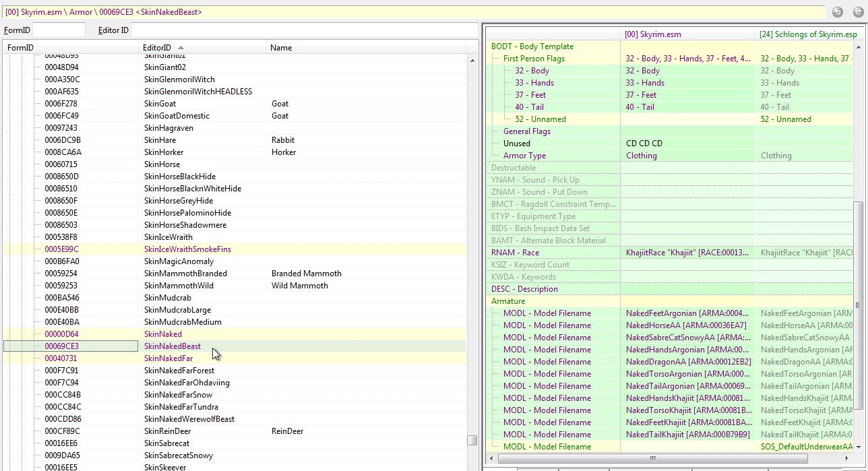Image resolution: width=868 pixels, height=471 pixels.
Task: Click Skyrim.esm's KhajiitRace value cell
Action: point(687,253)
